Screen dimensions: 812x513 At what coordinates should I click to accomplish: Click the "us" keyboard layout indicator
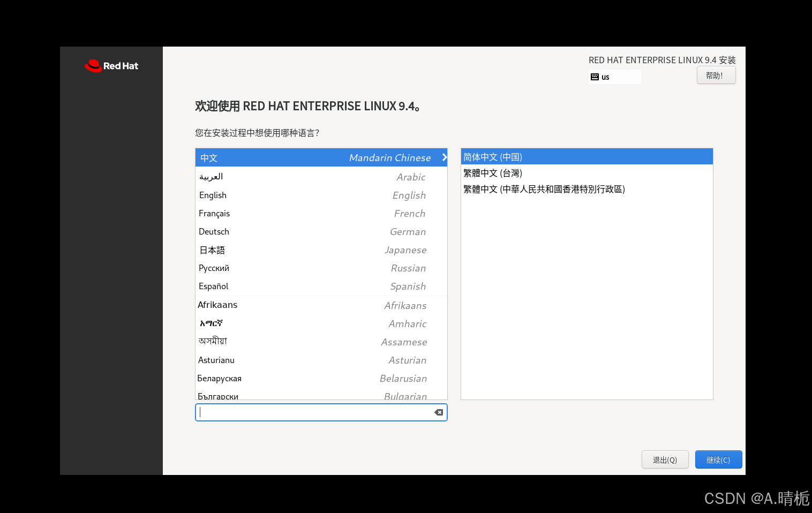[614, 77]
